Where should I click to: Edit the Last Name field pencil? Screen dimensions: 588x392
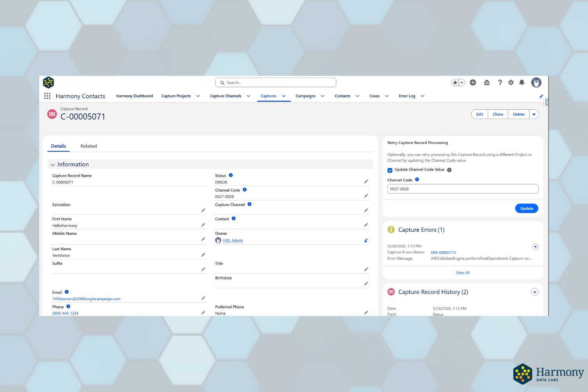point(203,255)
